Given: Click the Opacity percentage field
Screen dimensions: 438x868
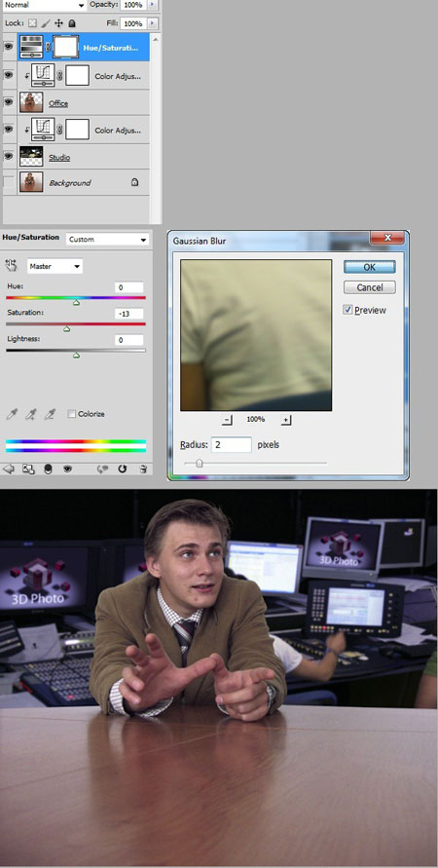Looking at the screenshot, I should 132,5.
